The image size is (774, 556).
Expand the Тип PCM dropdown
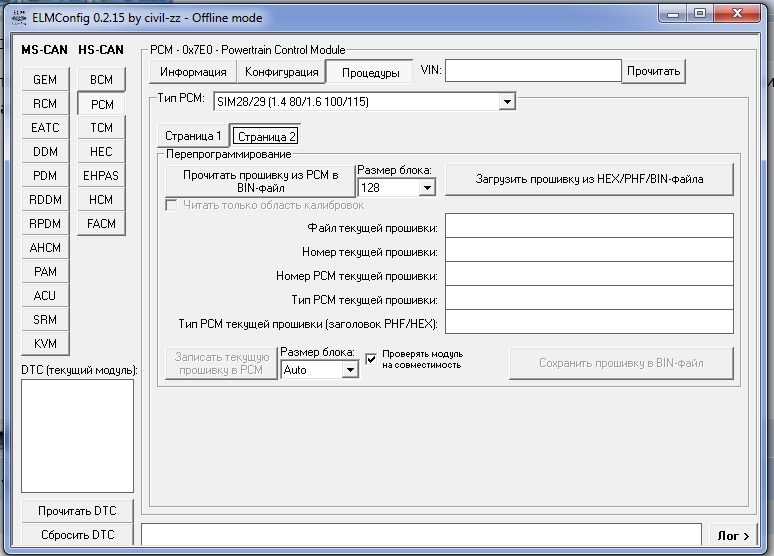click(x=507, y=102)
